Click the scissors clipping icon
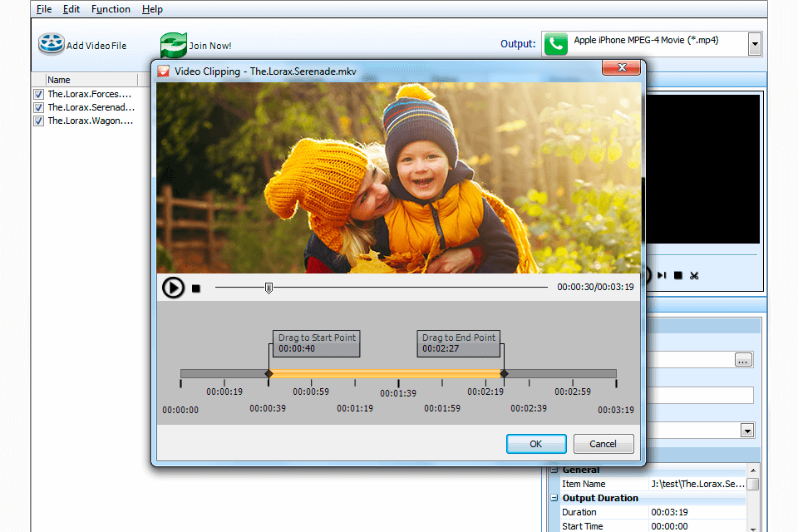798x532 pixels. [694, 275]
